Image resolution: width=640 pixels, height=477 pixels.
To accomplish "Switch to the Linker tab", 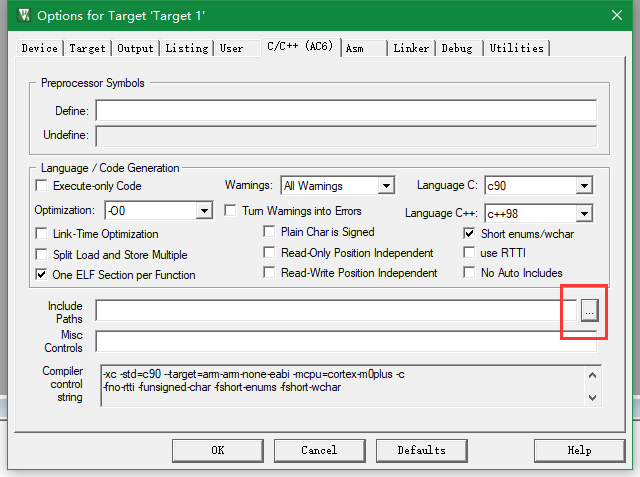I will [411, 48].
